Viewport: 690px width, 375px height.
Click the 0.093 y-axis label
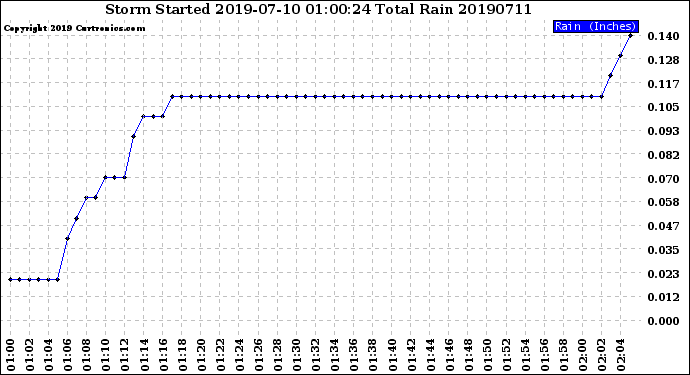pos(663,131)
